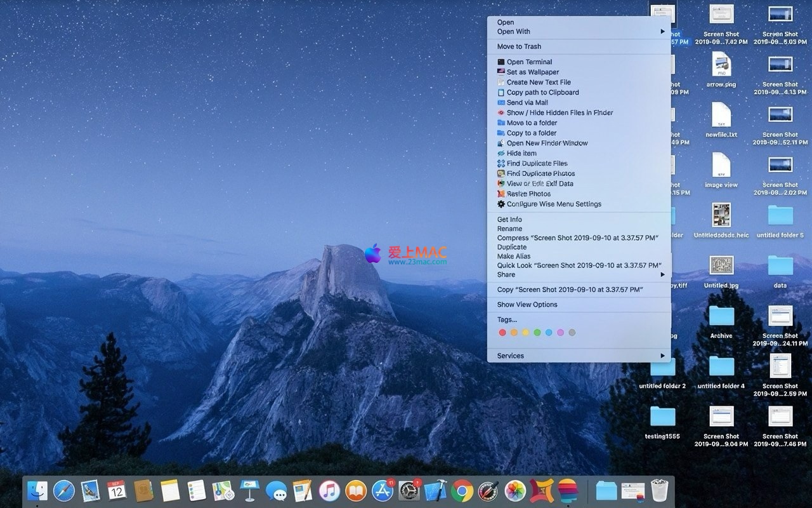Open Configure Wise Menu Settings gear
This screenshot has height=508, width=812.
pos(501,204)
